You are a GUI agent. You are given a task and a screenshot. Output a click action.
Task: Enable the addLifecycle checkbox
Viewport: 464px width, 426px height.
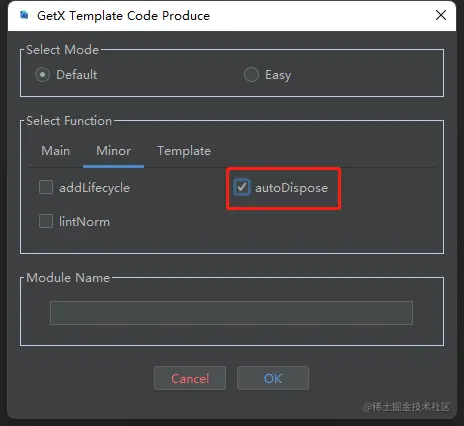click(46, 187)
